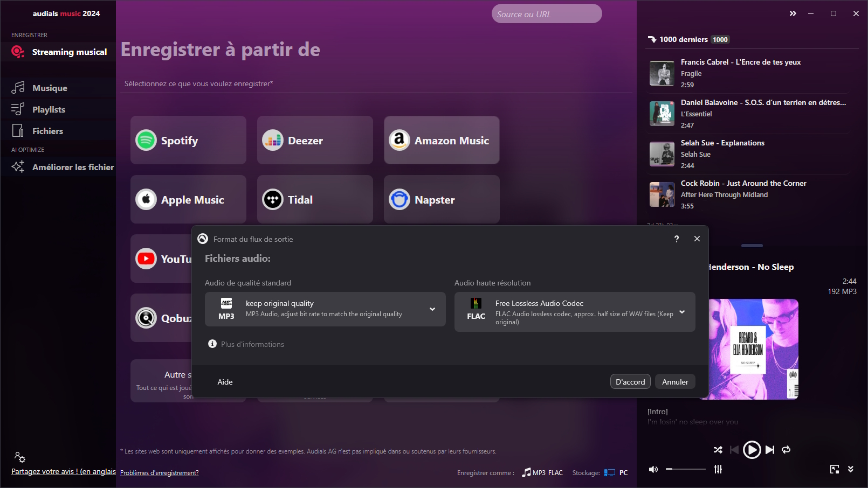Image resolution: width=868 pixels, height=488 pixels.
Task: Open the Plus d'informations info icon
Action: pos(212,344)
